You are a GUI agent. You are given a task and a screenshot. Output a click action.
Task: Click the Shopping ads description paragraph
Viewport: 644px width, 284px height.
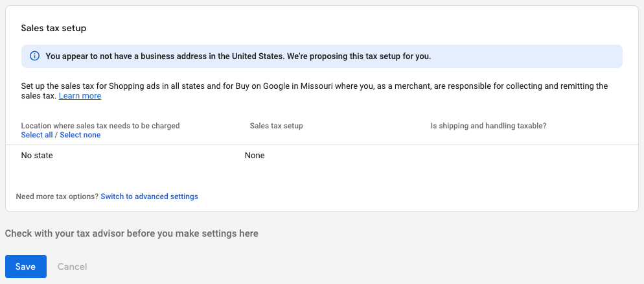(315, 91)
